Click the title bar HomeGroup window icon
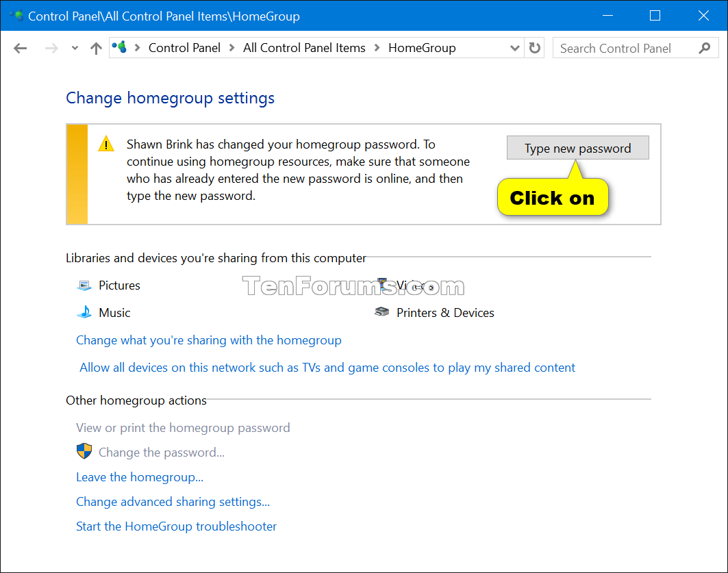This screenshot has height=573, width=728. (16, 16)
